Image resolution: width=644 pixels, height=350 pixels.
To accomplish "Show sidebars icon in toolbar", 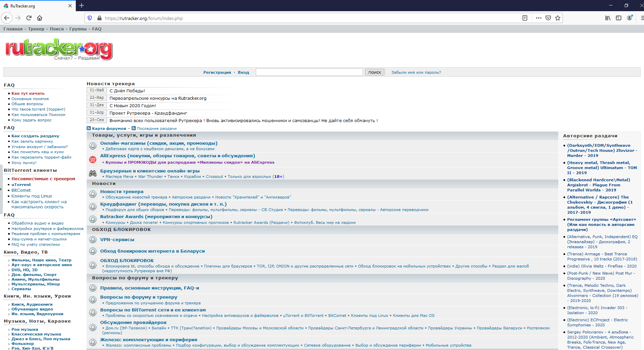I will coord(619,18).
